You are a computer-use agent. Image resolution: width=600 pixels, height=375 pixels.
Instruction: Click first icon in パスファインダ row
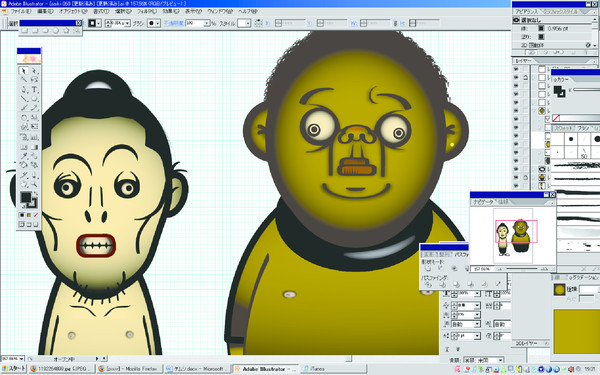428,284
